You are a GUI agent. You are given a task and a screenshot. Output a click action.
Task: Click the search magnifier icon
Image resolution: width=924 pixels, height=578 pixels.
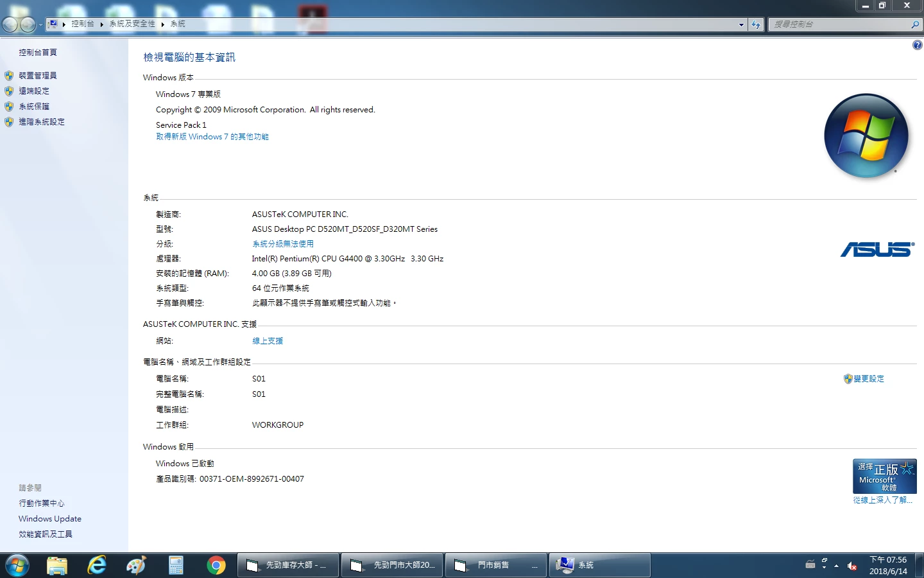coord(915,24)
